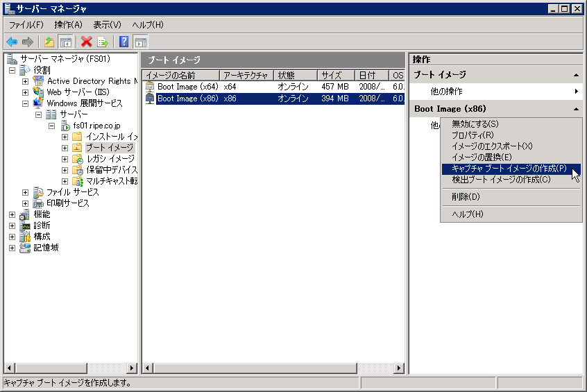Click the 記憶域 node icon
Screen dimensions: 587x392
click(x=25, y=248)
